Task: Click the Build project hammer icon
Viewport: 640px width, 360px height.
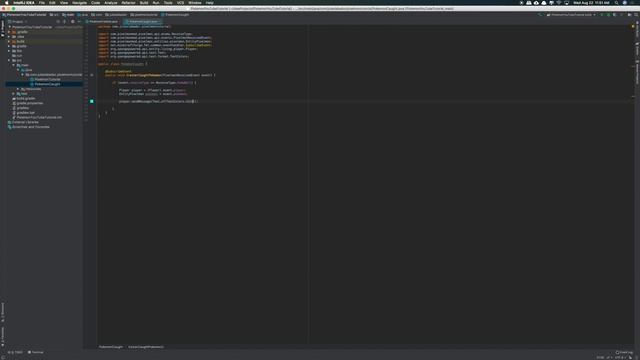Action: click(540, 15)
